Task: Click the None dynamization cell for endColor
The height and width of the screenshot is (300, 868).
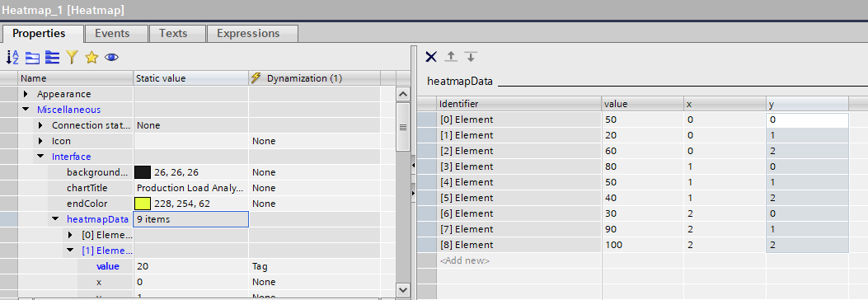Action: (314, 204)
